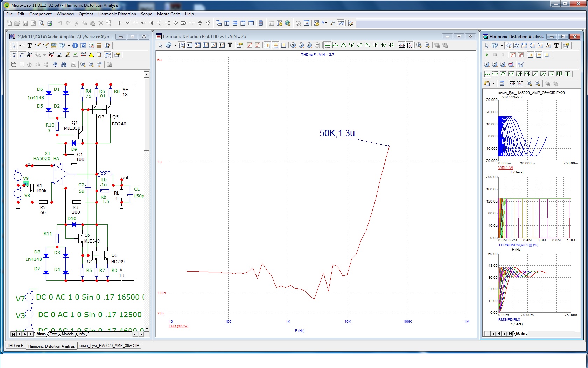Click the Zoom In icon in the schematic toolbar
The width and height of the screenshot is (588, 368).
pos(83,64)
